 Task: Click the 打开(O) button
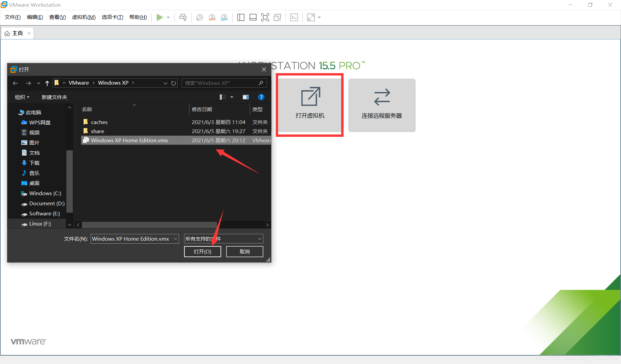coord(203,251)
